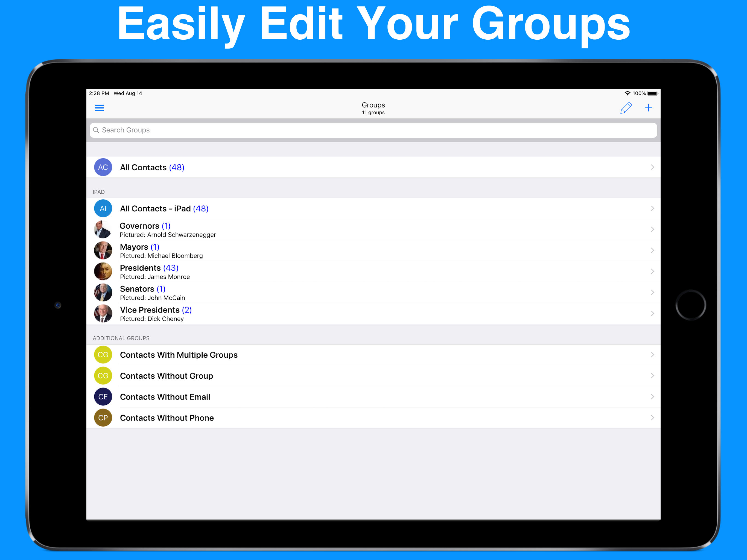Image resolution: width=747 pixels, height=560 pixels.
Task: Open Vice Presidents via right chevron
Action: [652, 313]
